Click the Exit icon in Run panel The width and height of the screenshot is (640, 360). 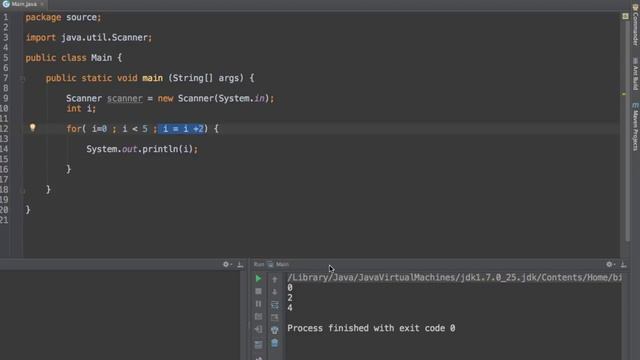click(258, 329)
